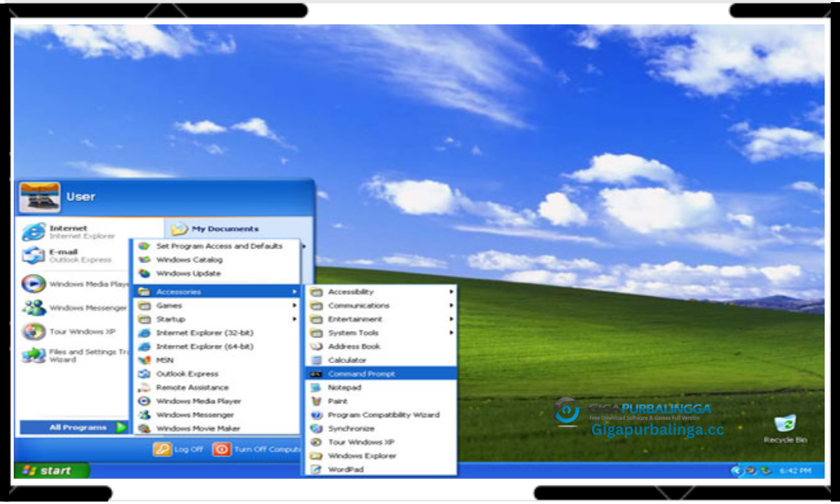Click Synchronize in Accessories
The height and width of the screenshot is (504, 840).
(381, 428)
